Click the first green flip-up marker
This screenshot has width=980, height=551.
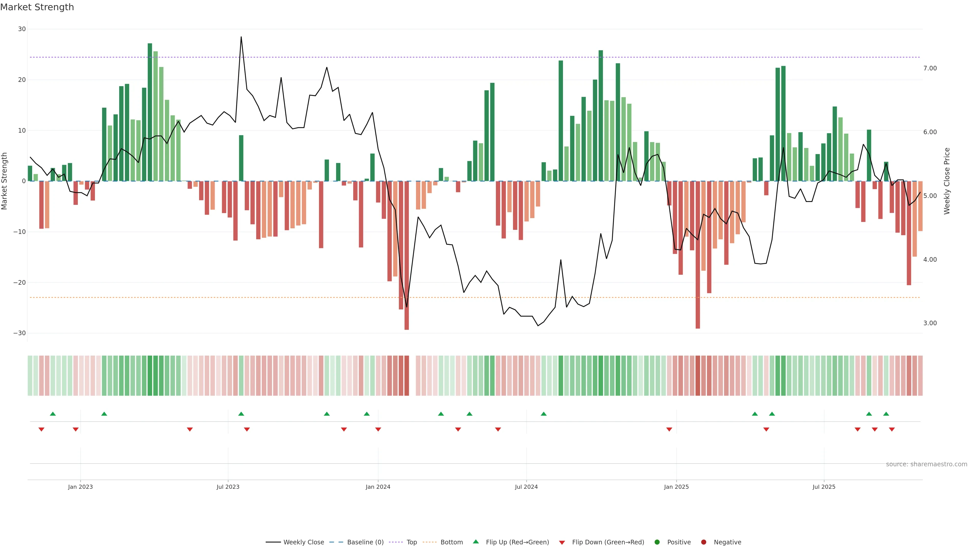coord(53,414)
